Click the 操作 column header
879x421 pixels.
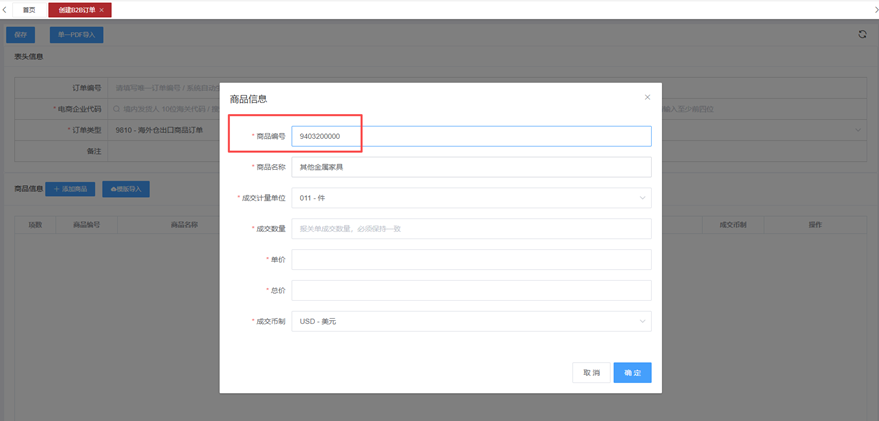point(815,225)
